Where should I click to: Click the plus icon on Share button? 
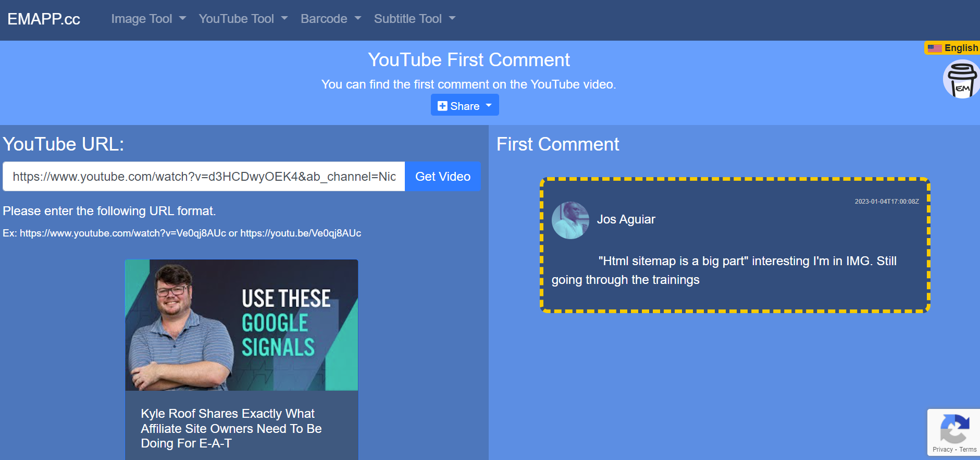click(442, 106)
